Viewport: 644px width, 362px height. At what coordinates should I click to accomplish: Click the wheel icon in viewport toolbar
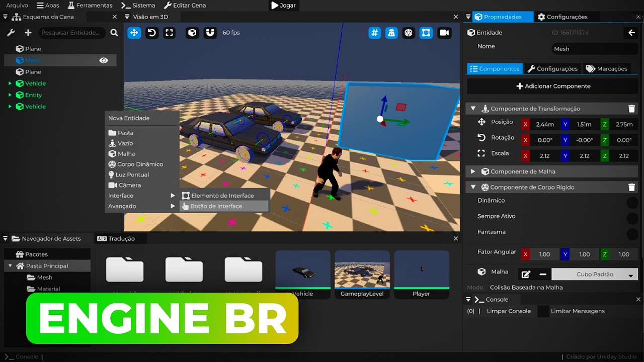pyautogui.click(x=409, y=33)
